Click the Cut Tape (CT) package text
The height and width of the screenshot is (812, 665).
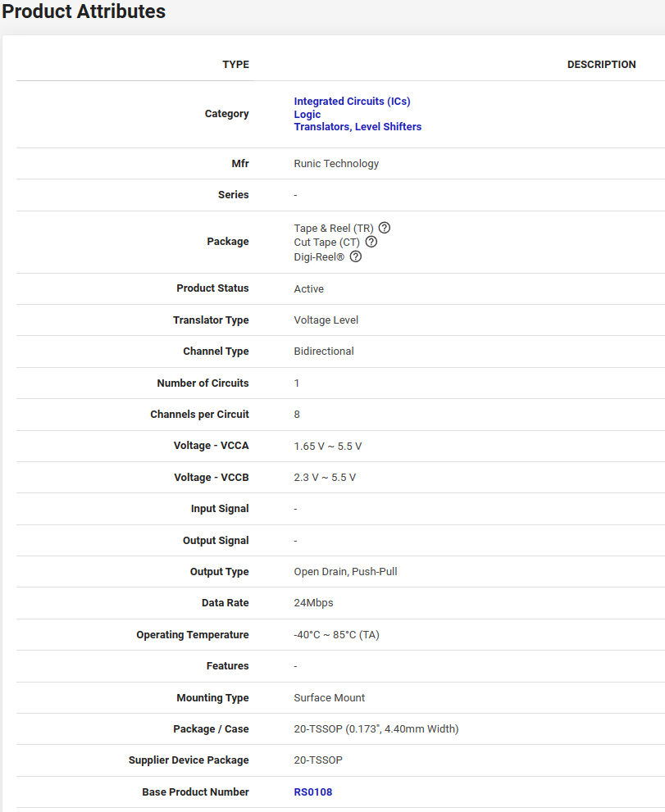326,243
